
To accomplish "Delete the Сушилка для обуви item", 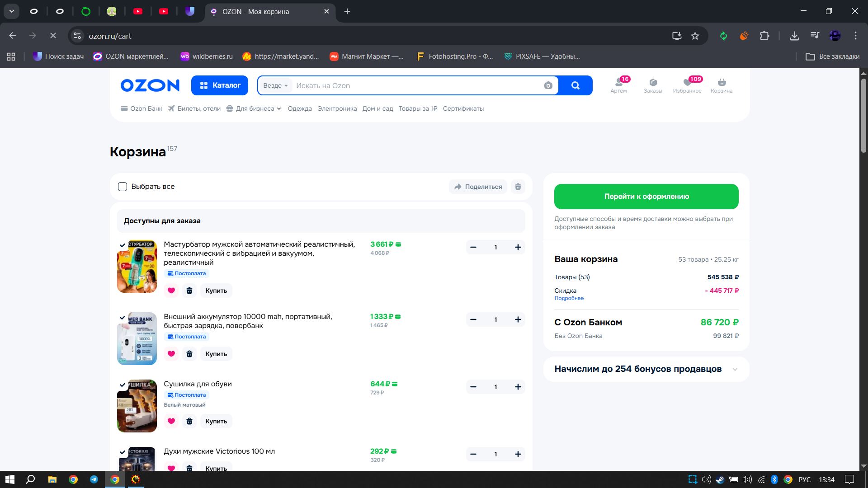I will (x=189, y=421).
